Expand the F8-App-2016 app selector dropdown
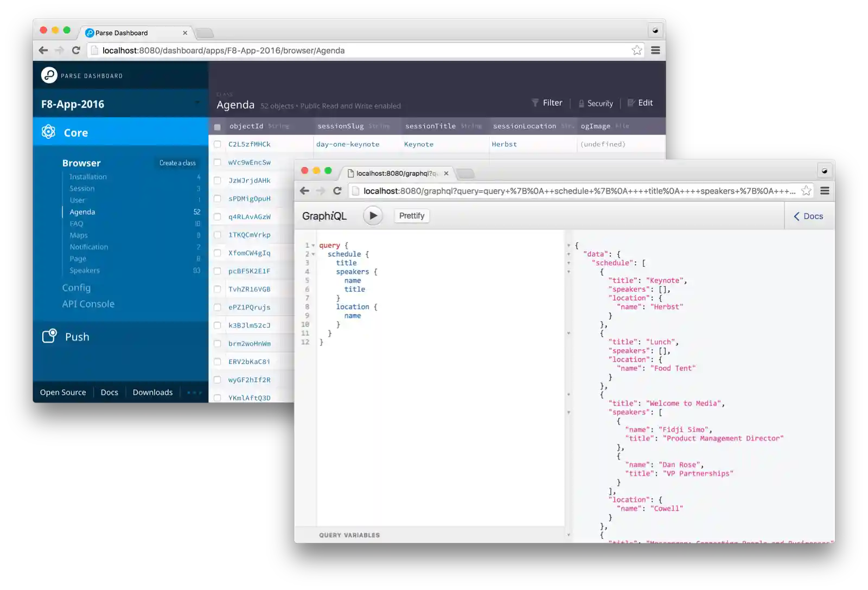Screen dimensions: 868x590 pyautogui.click(x=197, y=103)
